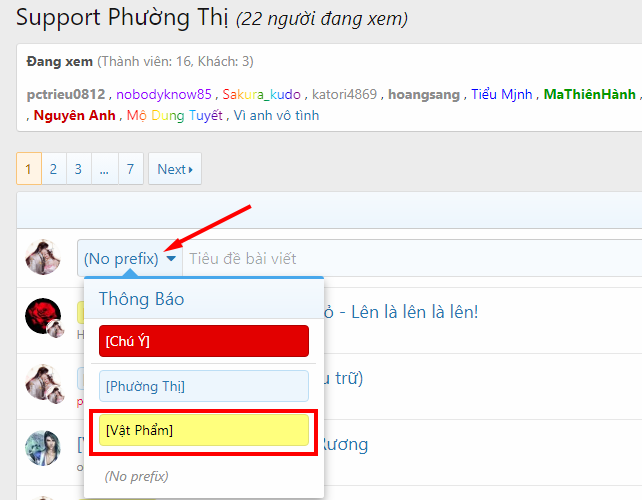Viewport: 642px width, 500px height.
Task: Open pctrieu0812 user profile
Action: pyautogui.click(x=65, y=95)
